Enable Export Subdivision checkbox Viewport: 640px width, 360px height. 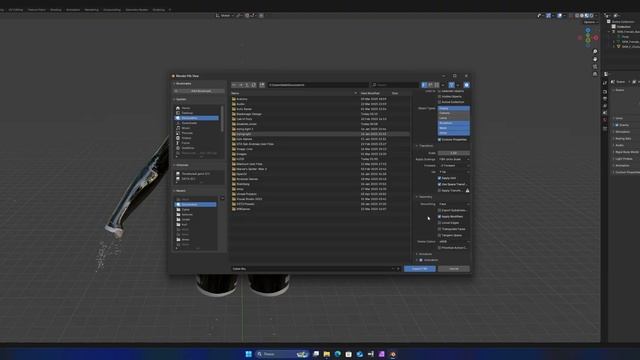pos(440,210)
